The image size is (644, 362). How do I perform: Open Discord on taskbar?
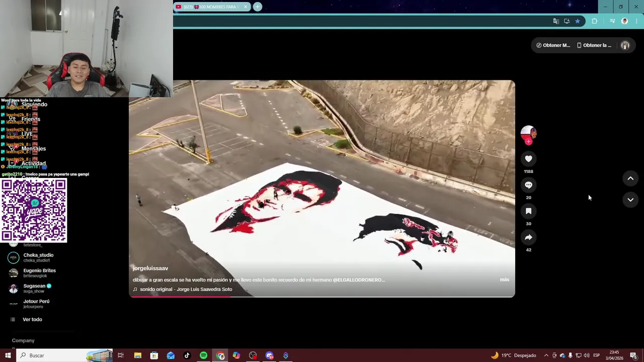pyautogui.click(x=269, y=355)
